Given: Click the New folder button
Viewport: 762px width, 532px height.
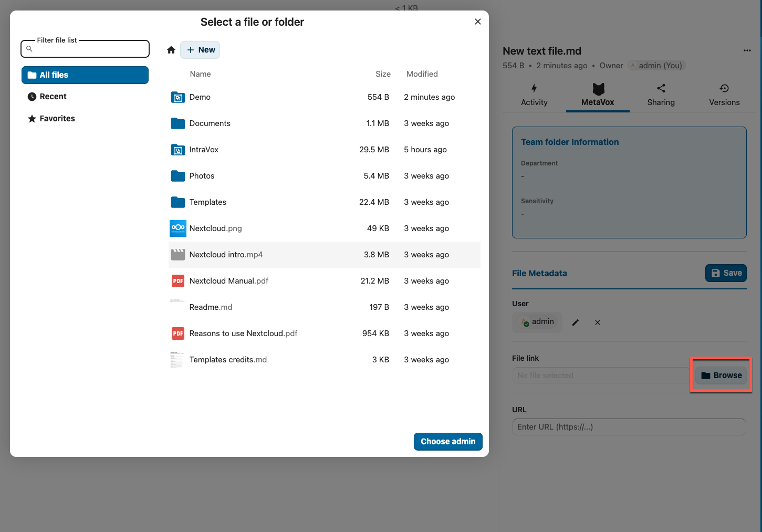Looking at the screenshot, I should (x=200, y=50).
